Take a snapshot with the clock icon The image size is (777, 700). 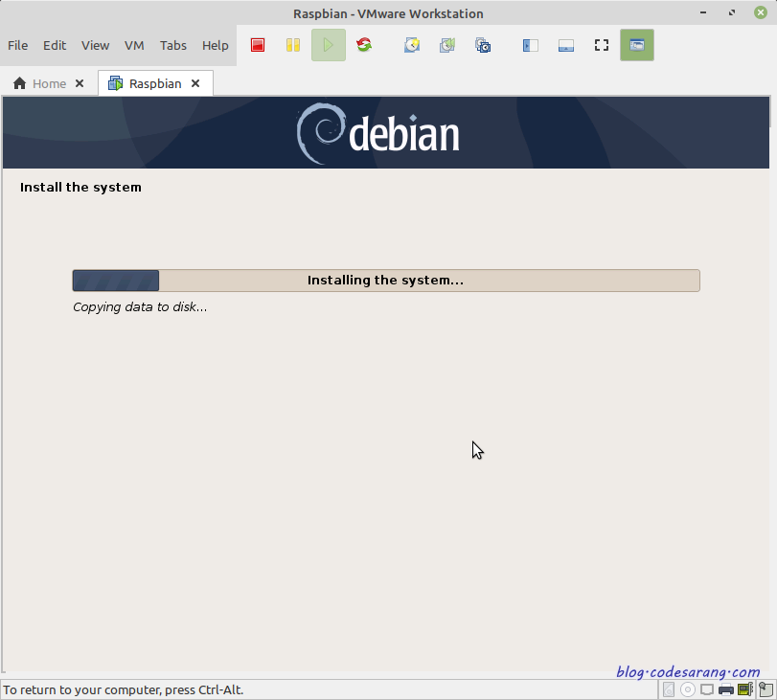[x=412, y=45]
